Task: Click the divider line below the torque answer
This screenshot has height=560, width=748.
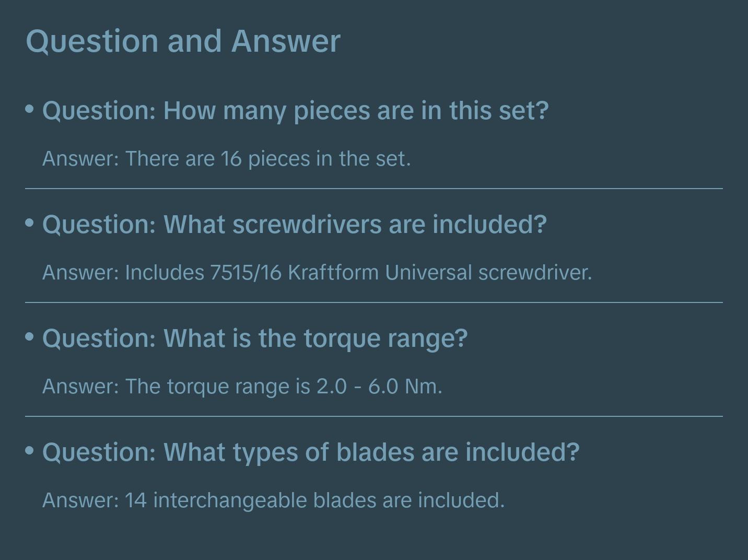Action: click(x=374, y=416)
